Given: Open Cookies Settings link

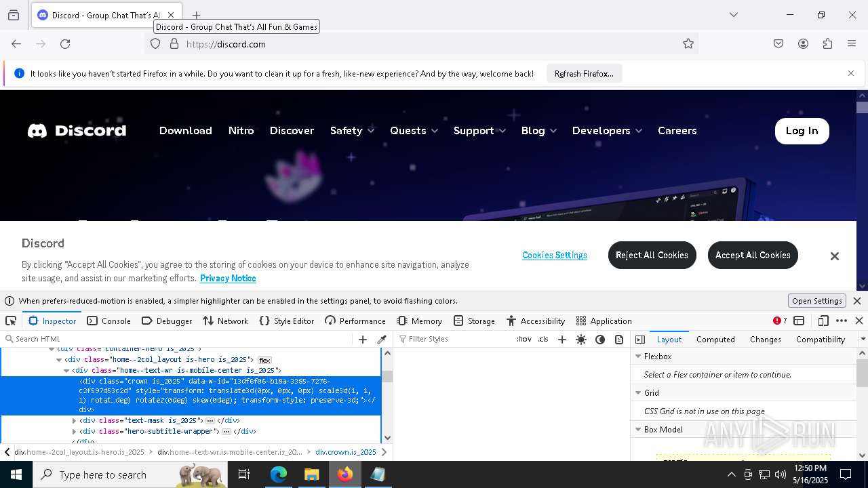Looking at the screenshot, I should [x=555, y=255].
